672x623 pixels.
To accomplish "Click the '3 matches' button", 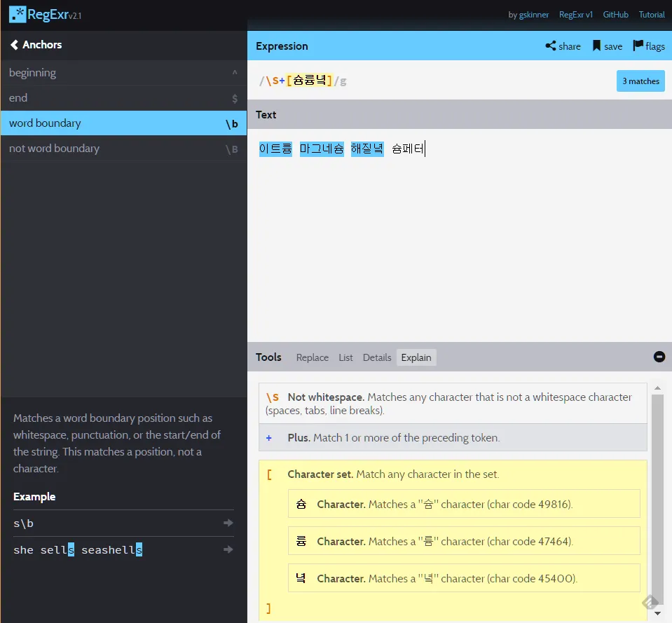I will 640,81.
